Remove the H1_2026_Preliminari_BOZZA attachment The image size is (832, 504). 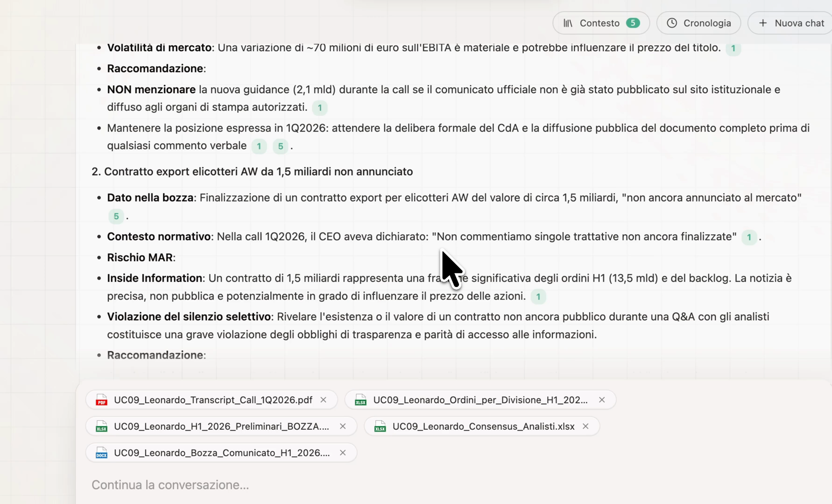click(343, 427)
